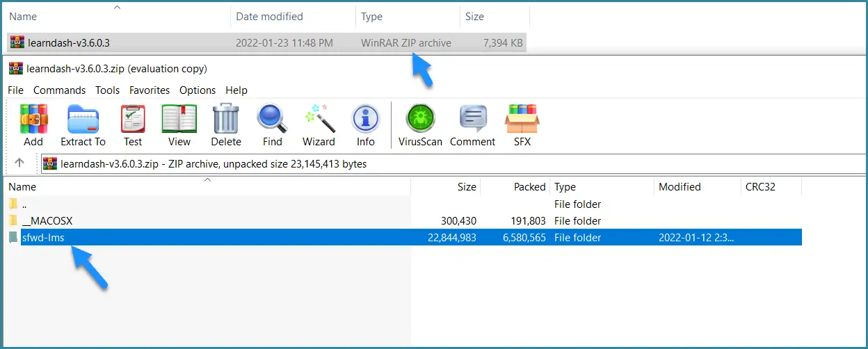Sort Explorer list by Date modified
868x349 pixels.
coord(293,16)
